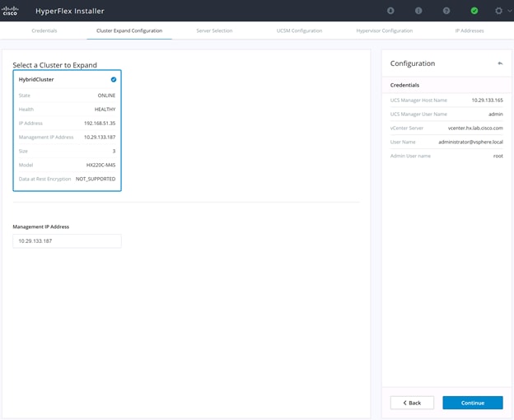Click the ONLINE state value

click(x=106, y=96)
